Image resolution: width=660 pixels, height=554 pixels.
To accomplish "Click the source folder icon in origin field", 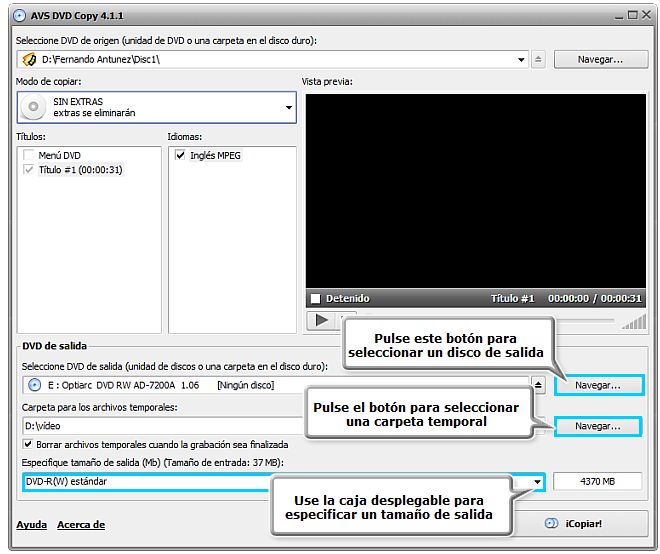I will click(30, 60).
